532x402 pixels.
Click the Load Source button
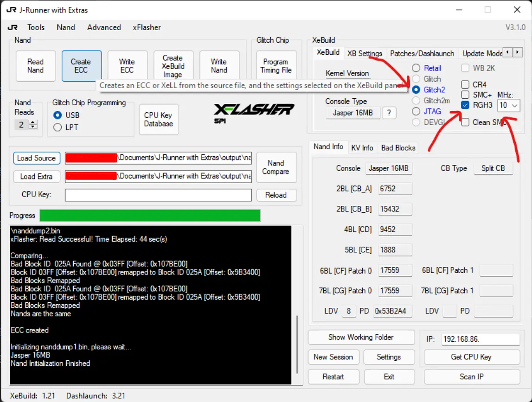37,158
